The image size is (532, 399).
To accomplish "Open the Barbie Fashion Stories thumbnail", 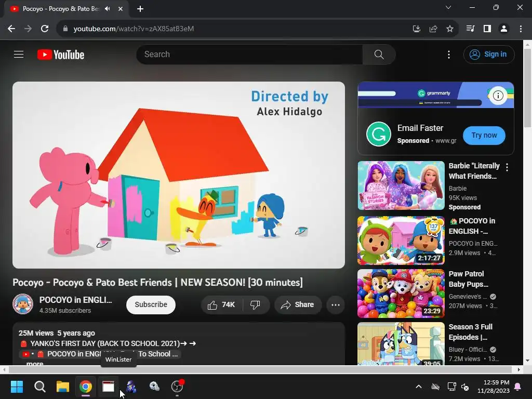I will [x=401, y=185].
